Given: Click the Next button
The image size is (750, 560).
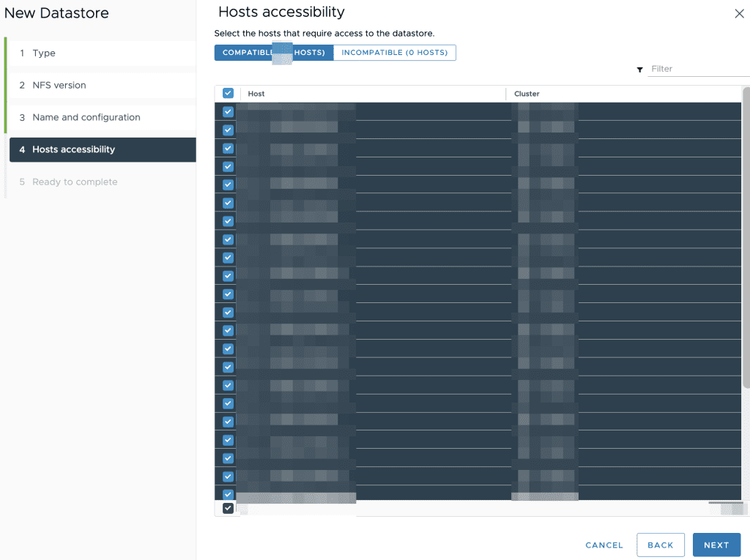Looking at the screenshot, I should [716, 545].
